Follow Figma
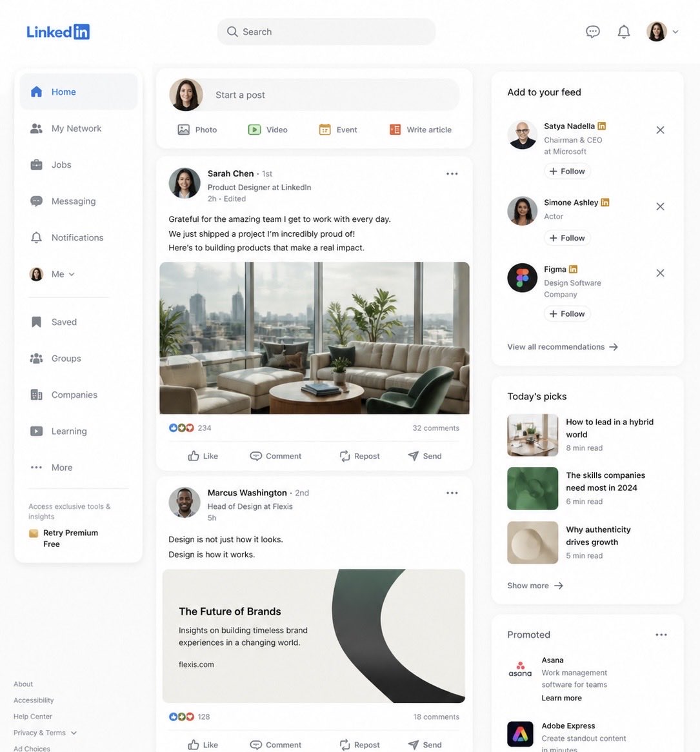Screen dimensions: 700x752 pyautogui.click(x=567, y=313)
